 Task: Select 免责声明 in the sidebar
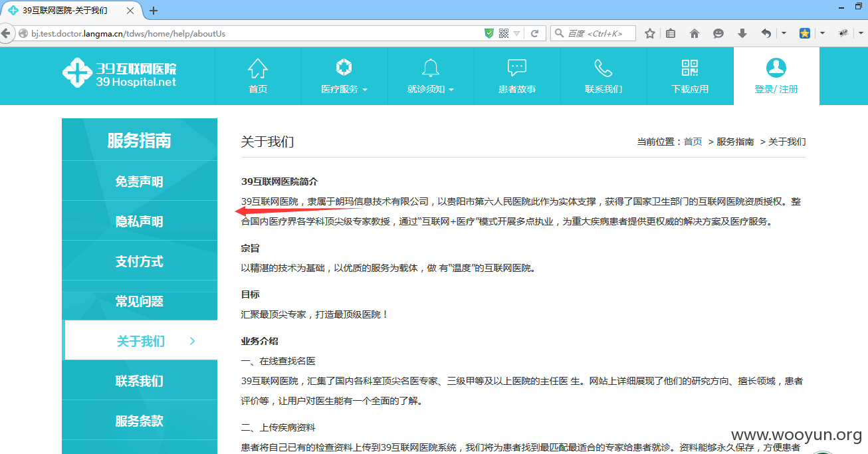[x=140, y=181]
